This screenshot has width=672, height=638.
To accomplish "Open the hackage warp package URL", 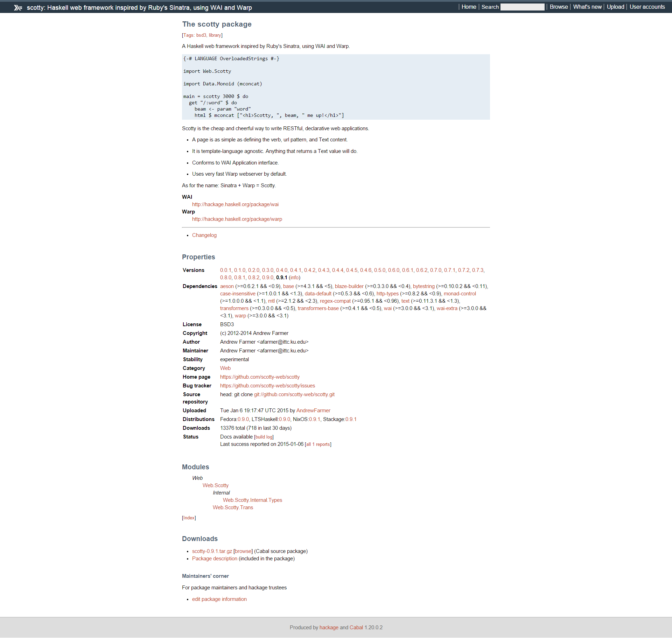I will pyautogui.click(x=237, y=219).
